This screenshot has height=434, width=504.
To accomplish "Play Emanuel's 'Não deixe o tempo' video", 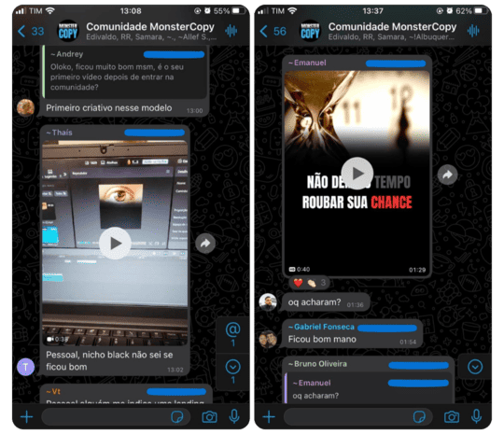I will pyautogui.click(x=357, y=174).
